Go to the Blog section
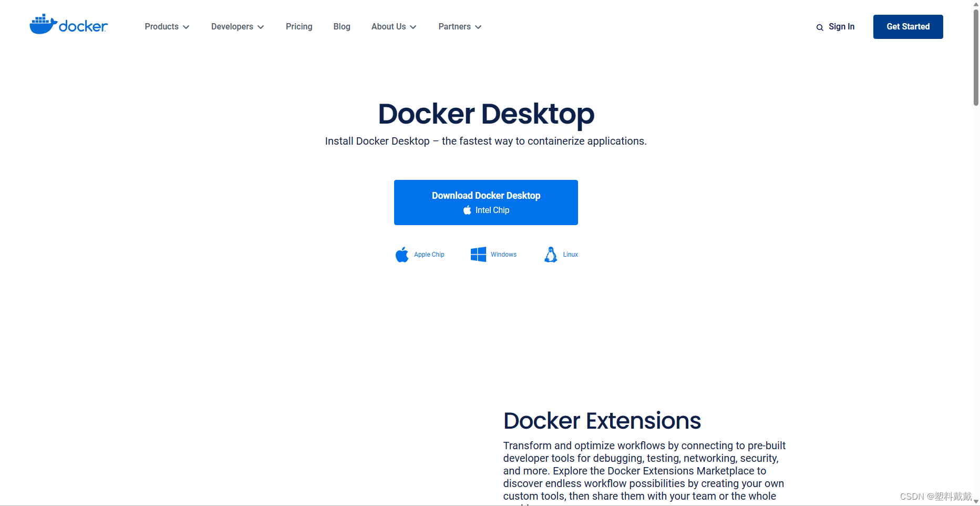 (x=342, y=26)
